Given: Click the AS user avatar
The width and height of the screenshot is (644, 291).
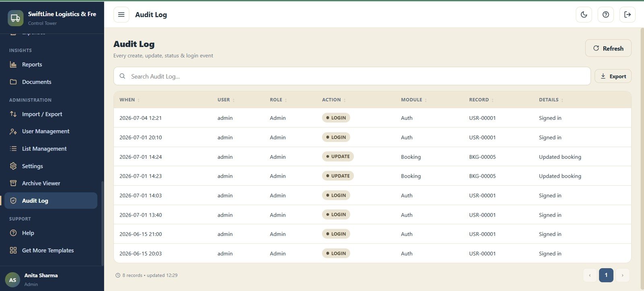Looking at the screenshot, I should (x=12, y=280).
